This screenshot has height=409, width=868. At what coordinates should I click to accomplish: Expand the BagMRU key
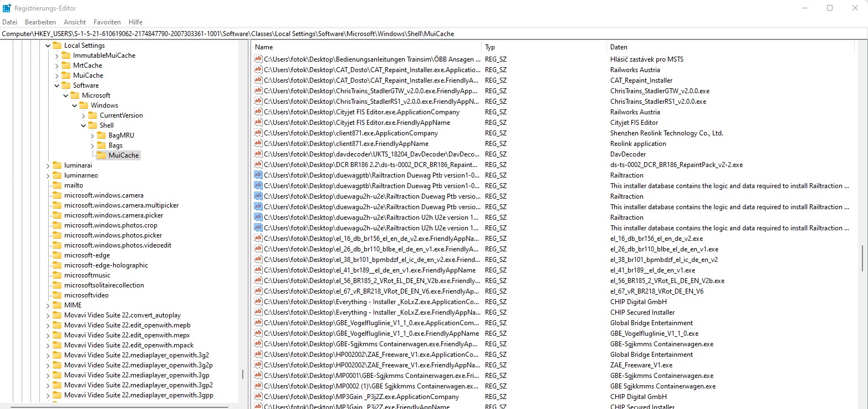(x=92, y=135)
